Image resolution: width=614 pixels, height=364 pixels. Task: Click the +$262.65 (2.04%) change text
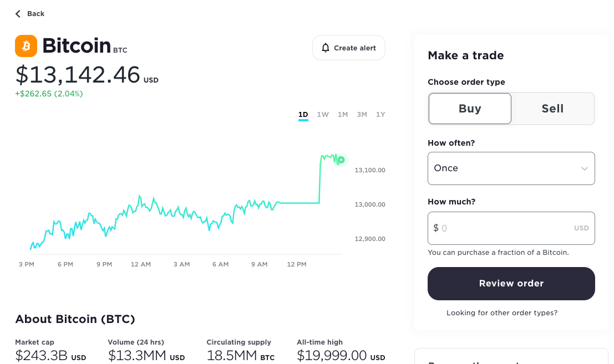pos(49,94)
